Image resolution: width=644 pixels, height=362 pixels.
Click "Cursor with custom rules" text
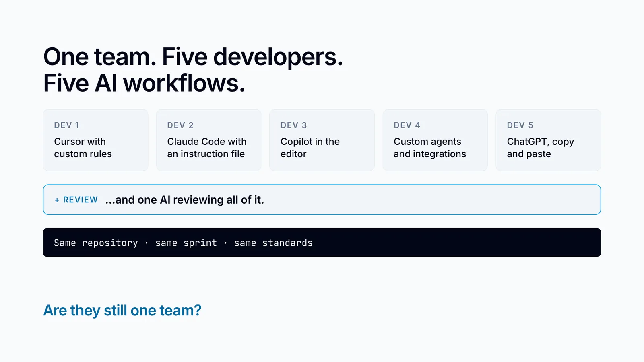[83, 148]
